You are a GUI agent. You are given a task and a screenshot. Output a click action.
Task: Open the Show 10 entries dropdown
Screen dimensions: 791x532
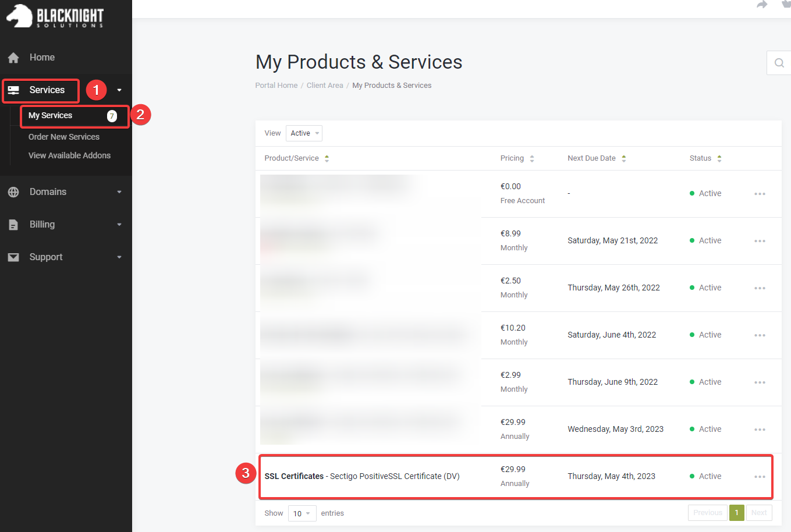click(302, 513)
